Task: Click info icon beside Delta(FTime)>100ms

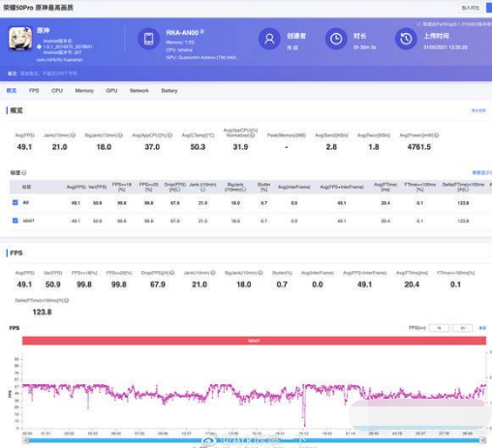Action: click(67, 300)
